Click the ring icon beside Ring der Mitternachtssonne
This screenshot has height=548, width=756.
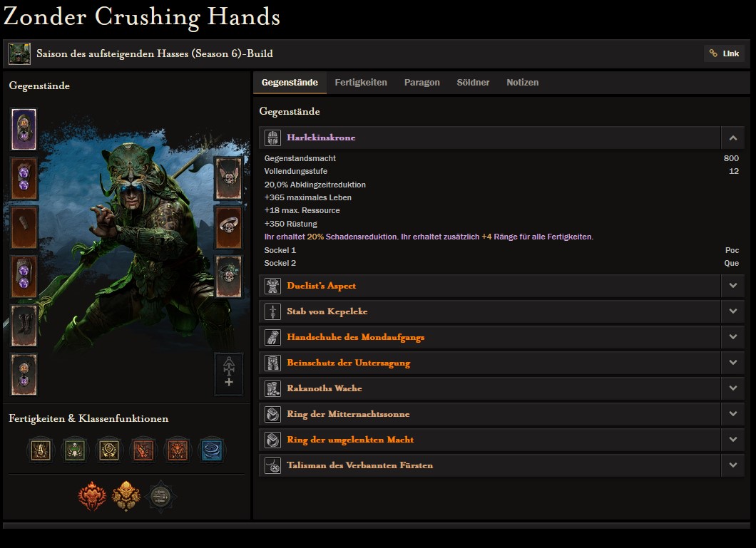click(x=272, y=414)
